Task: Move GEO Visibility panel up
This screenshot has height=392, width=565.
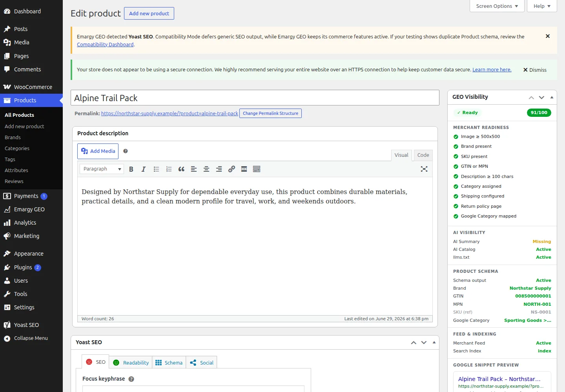Action: point(531,97)
